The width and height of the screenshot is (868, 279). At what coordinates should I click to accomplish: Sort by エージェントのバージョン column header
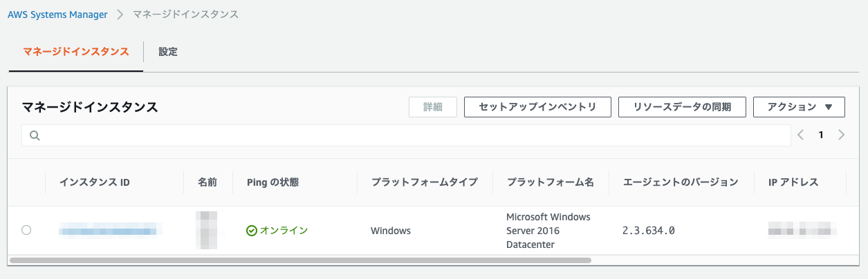681,182
